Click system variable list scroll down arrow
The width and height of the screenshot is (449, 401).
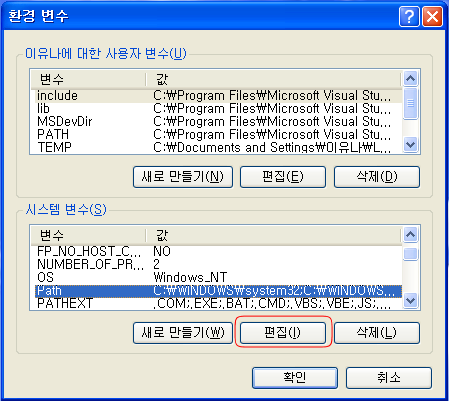[410, 301]
